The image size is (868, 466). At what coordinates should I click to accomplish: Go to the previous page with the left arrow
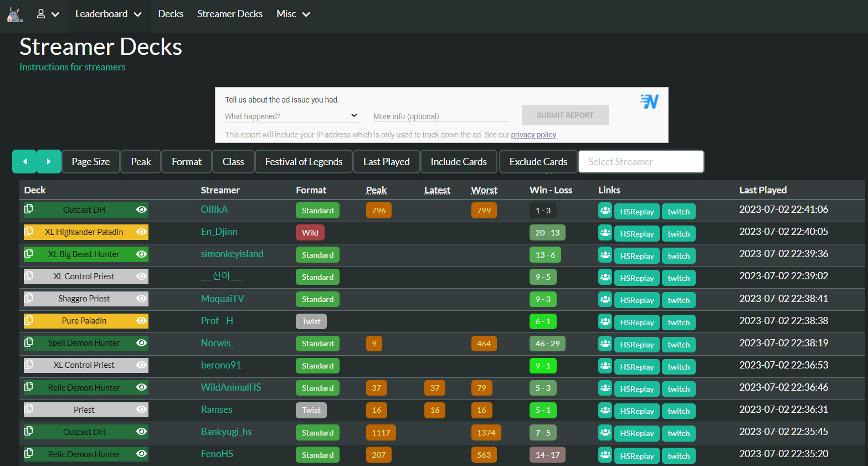(x=24, y=162)
